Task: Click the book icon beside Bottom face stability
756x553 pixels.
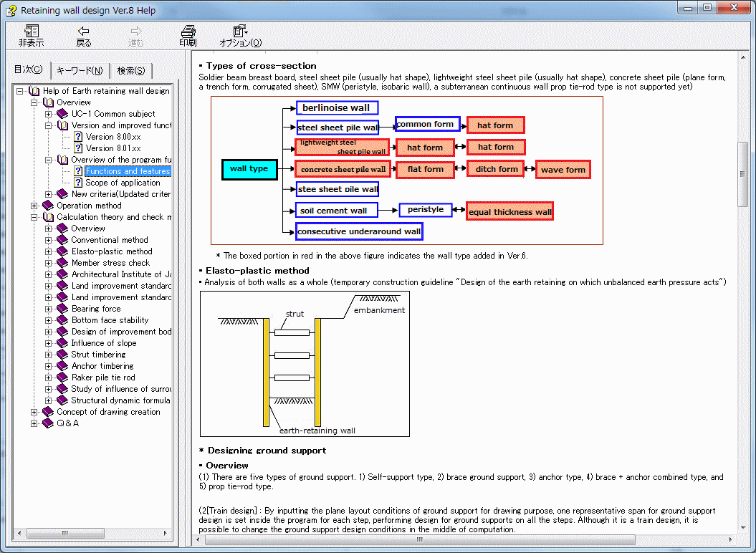Action: coord(62,321)
